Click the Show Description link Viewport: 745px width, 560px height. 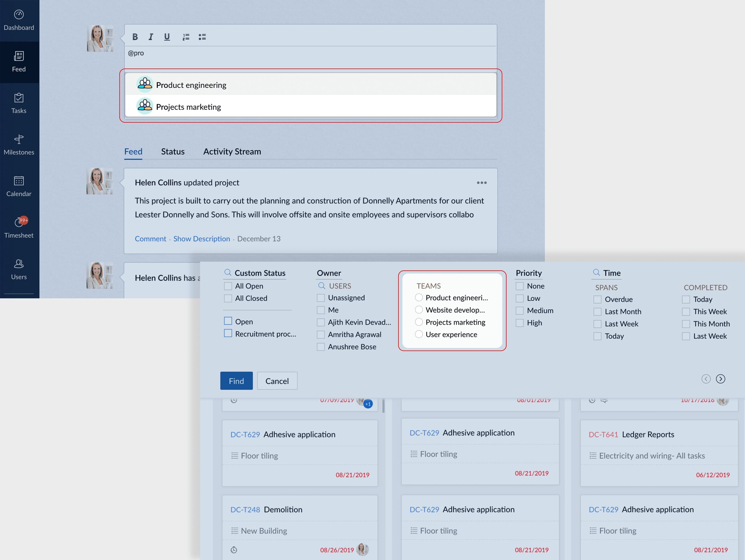(x=201, y=239)
